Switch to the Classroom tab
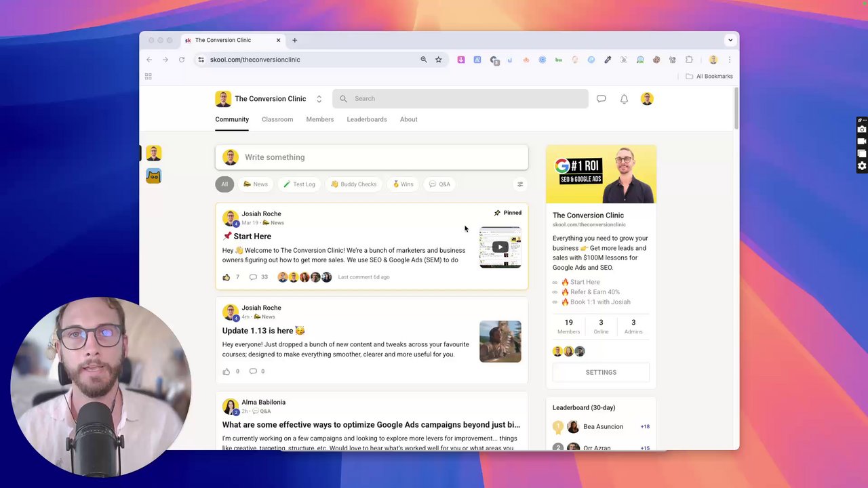This screenshot has width=868, height=488. [x=277, y=119]
